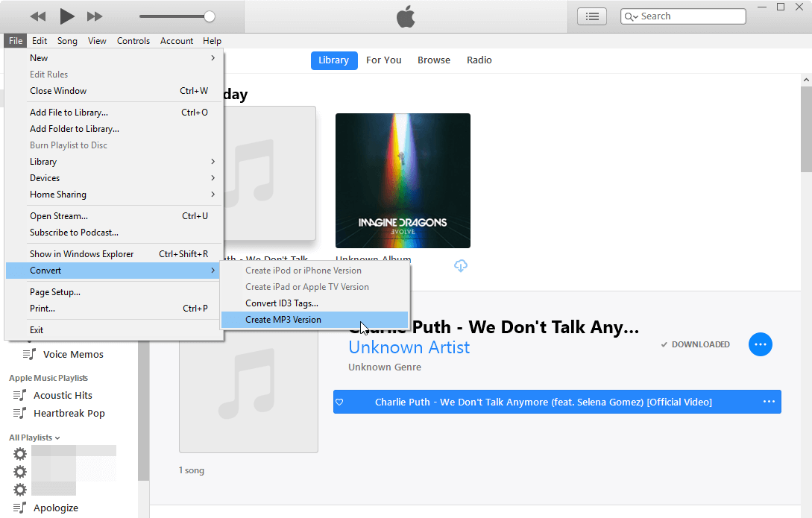Click the Acoustic Hits playlist icon
The width and height of the screenshot is (812, 518).
click(x=19, y=395)
